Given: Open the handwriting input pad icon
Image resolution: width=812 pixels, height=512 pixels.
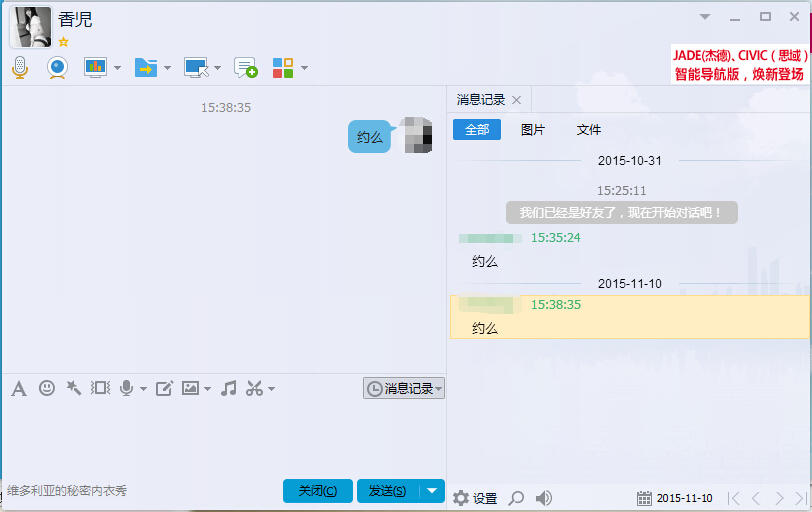Looking at the screenshot, I should 164,388.
